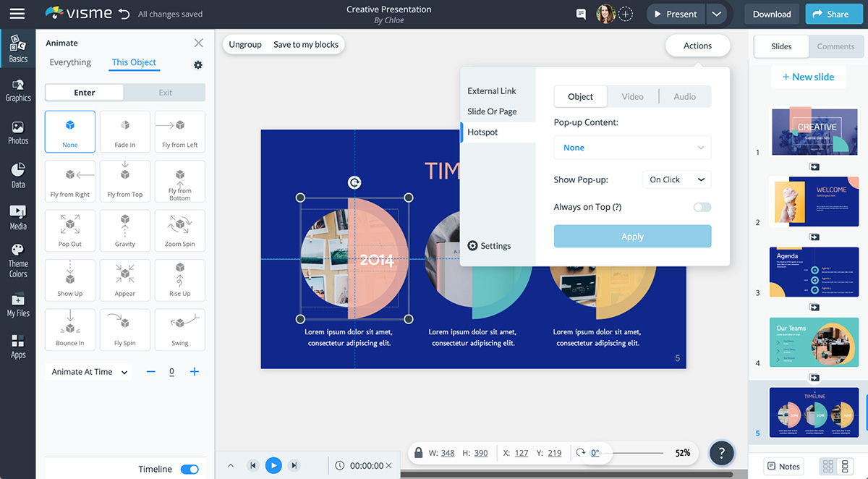Select the Agenda slide 3 thumbnail

(814, 272)
